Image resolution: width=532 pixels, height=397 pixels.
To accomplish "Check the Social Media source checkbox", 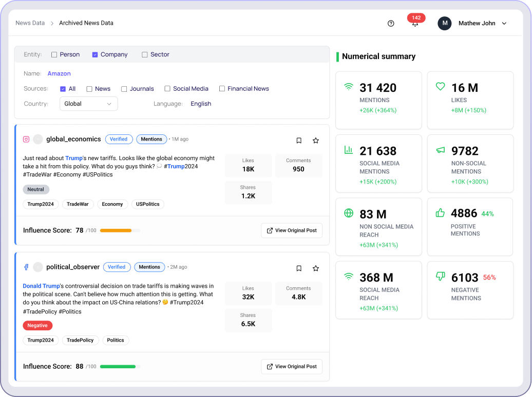I will pos(167,89).
